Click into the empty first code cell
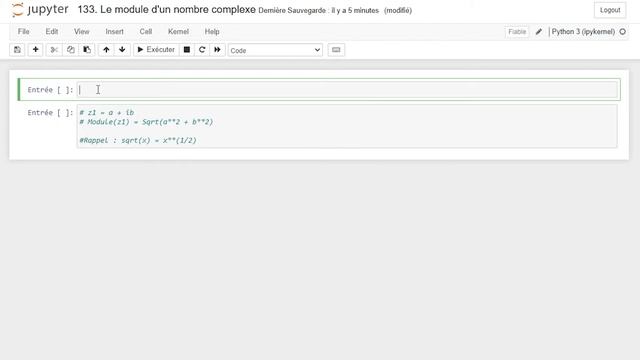Image resolution: width=640 pixels, height=360 pixels. click(347, 90)
